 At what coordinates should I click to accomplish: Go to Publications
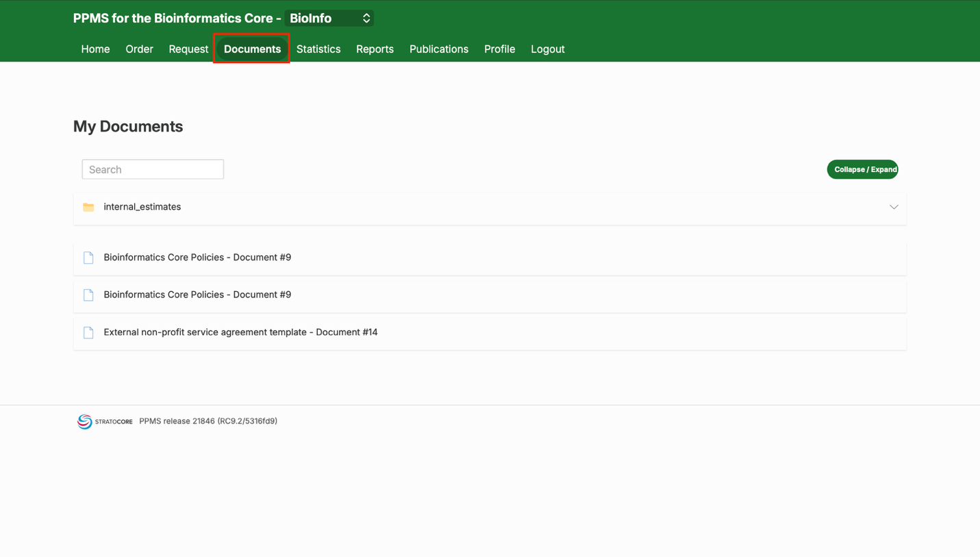tap(439, 49)
